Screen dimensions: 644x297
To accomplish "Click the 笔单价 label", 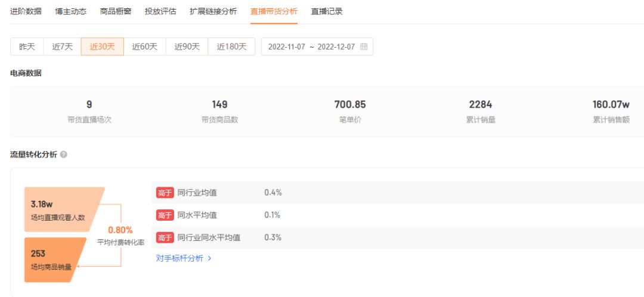I will tap(350, 120).
